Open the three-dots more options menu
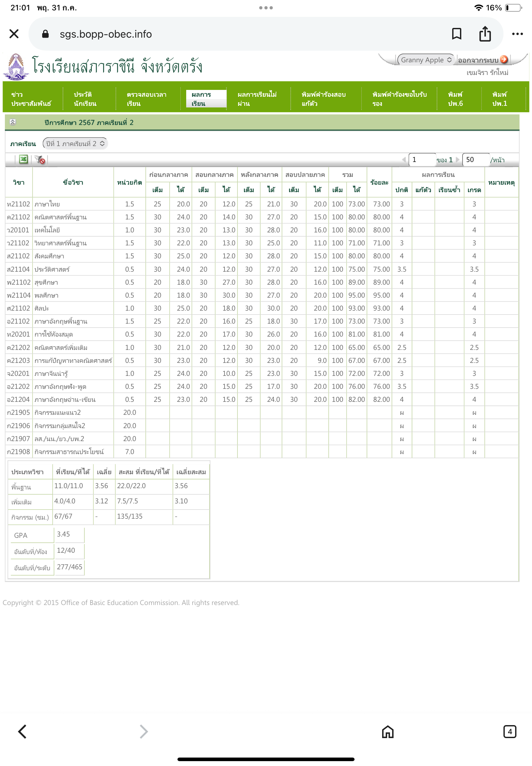Screen dimensions: 532x766 517,34
